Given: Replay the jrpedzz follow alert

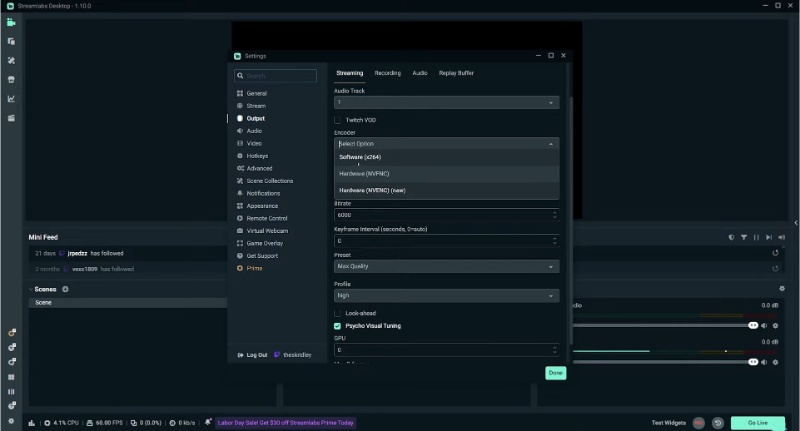Looking at the screenshot, I should (776, 252).
